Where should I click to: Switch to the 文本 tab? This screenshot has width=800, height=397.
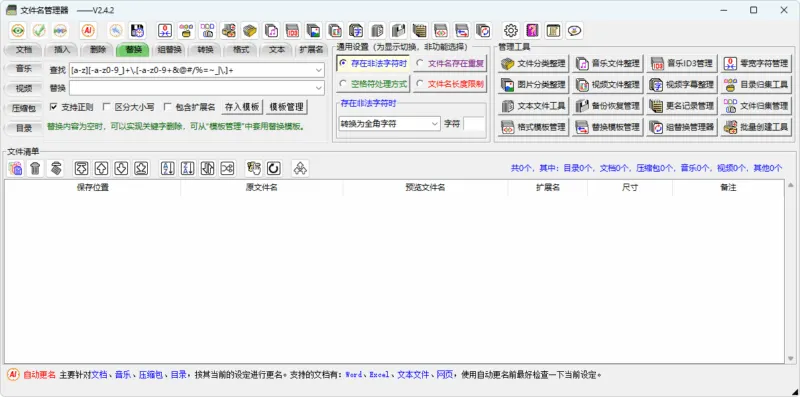point(277,50)
